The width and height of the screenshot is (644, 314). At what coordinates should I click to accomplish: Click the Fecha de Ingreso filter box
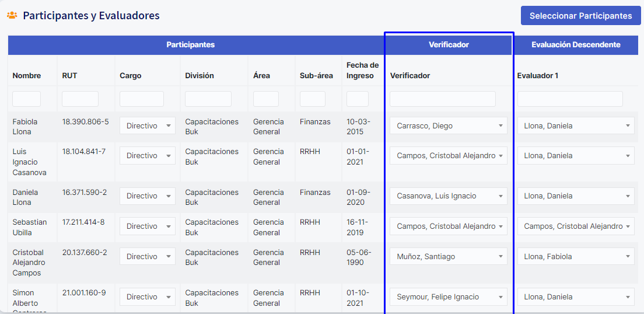(357, 99)
